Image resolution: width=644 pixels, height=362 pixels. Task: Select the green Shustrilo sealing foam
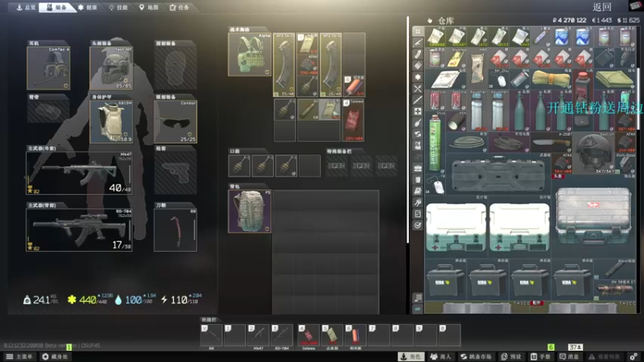435,142
